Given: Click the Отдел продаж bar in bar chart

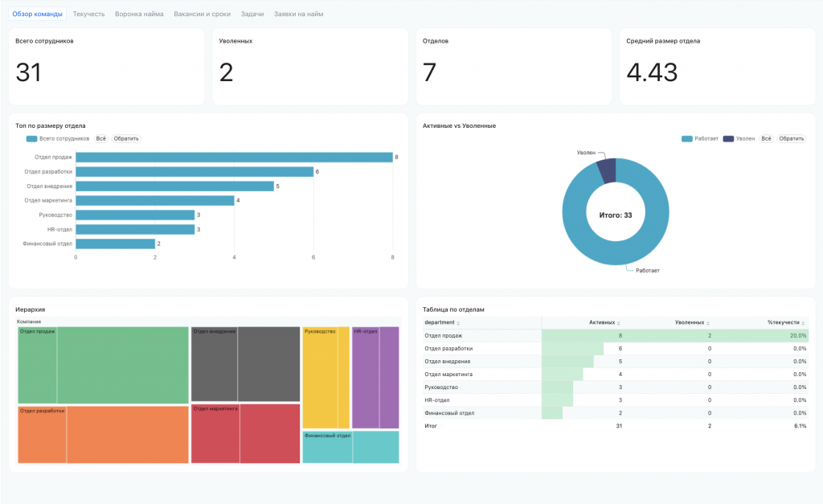Looking at the screenshot, I should pos(234,157).
